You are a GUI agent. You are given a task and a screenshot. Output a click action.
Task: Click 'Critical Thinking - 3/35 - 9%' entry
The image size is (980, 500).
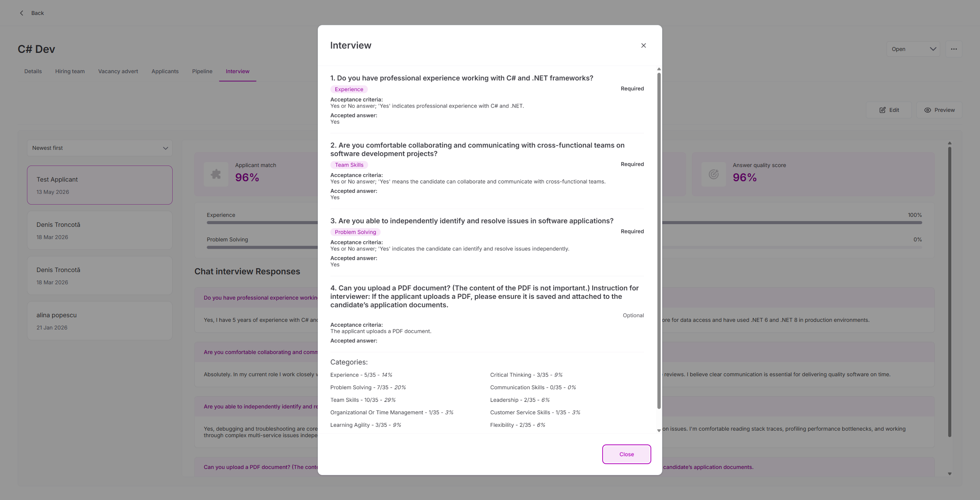point(526,375)
